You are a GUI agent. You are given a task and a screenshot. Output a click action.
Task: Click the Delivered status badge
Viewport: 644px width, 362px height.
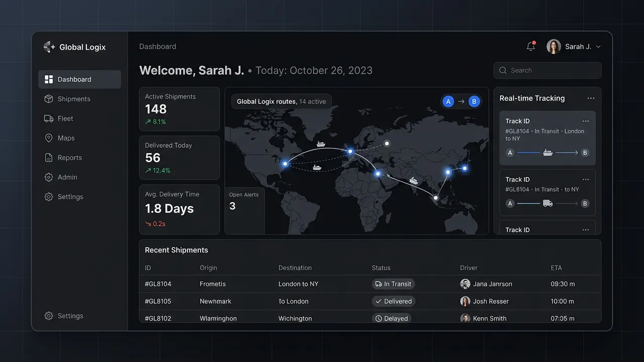coord(393,302)
